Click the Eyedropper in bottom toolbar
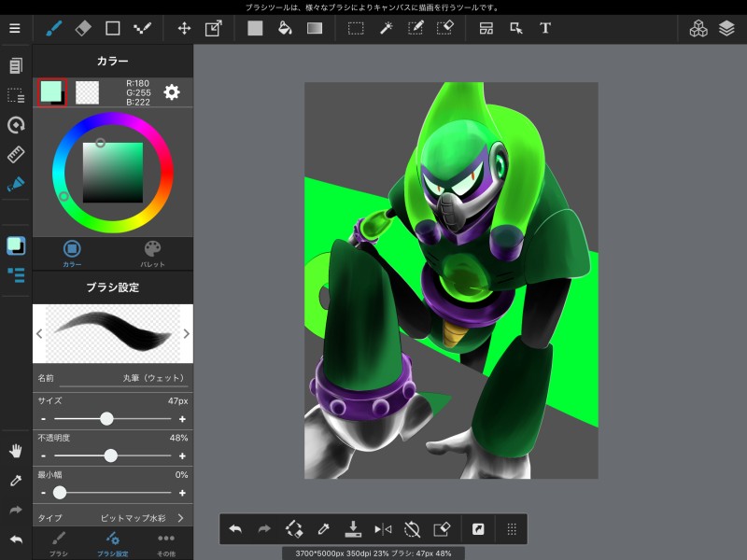Image resolution: width=747 pixels, height=560 pixels. point(323,529)
